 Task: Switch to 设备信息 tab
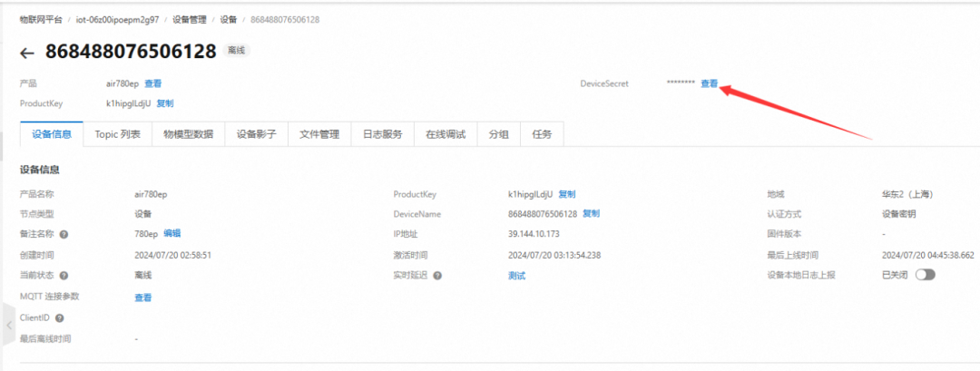(x=52, y=134)
